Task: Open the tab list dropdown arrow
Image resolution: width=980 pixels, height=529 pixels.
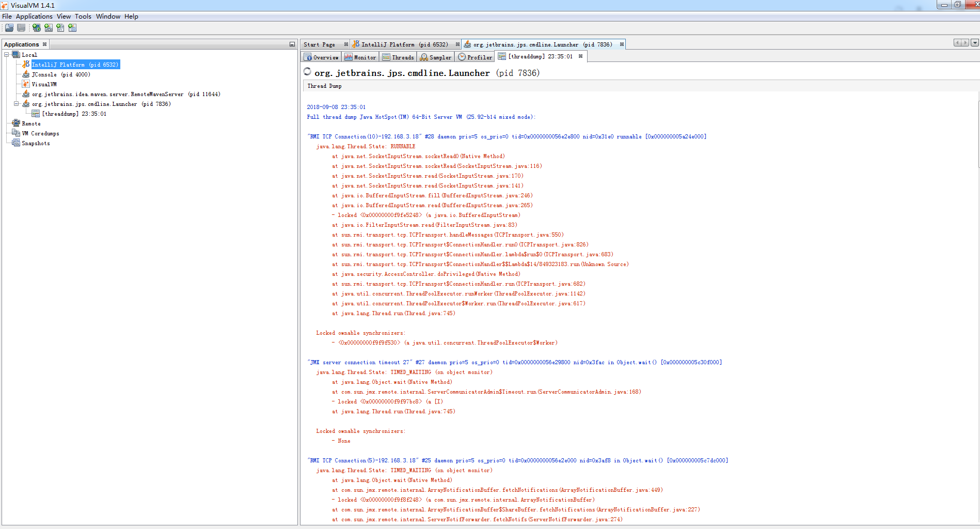Action: pos(975,43)
